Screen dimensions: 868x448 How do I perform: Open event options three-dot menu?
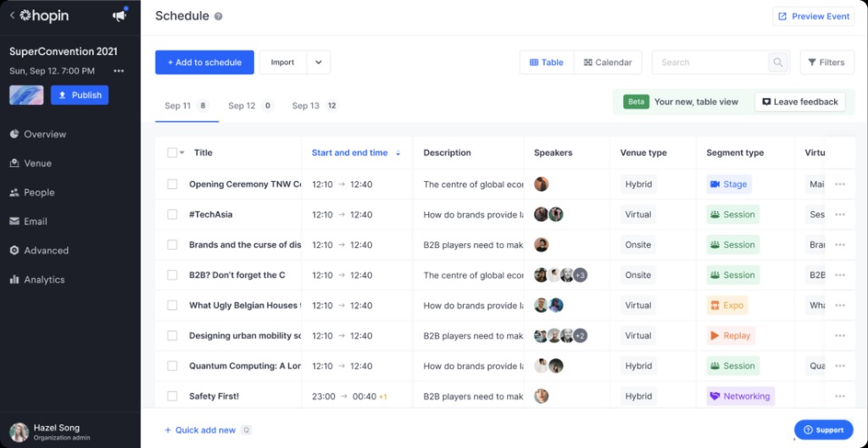[119, 71]
